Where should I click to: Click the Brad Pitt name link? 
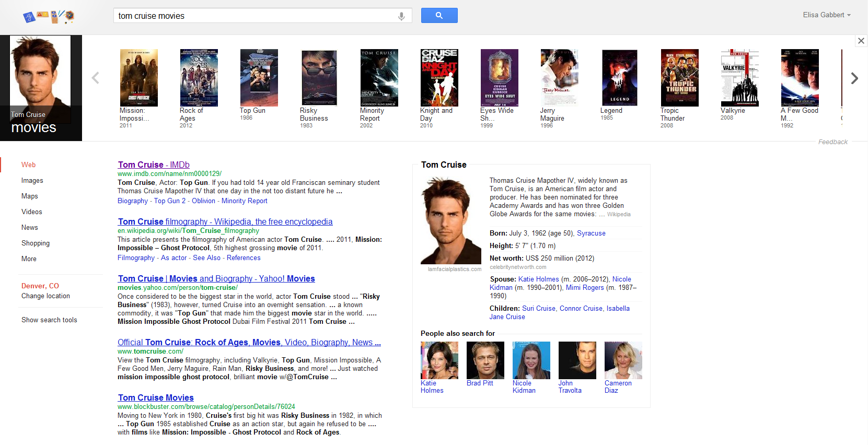click(x=480, y=383)
